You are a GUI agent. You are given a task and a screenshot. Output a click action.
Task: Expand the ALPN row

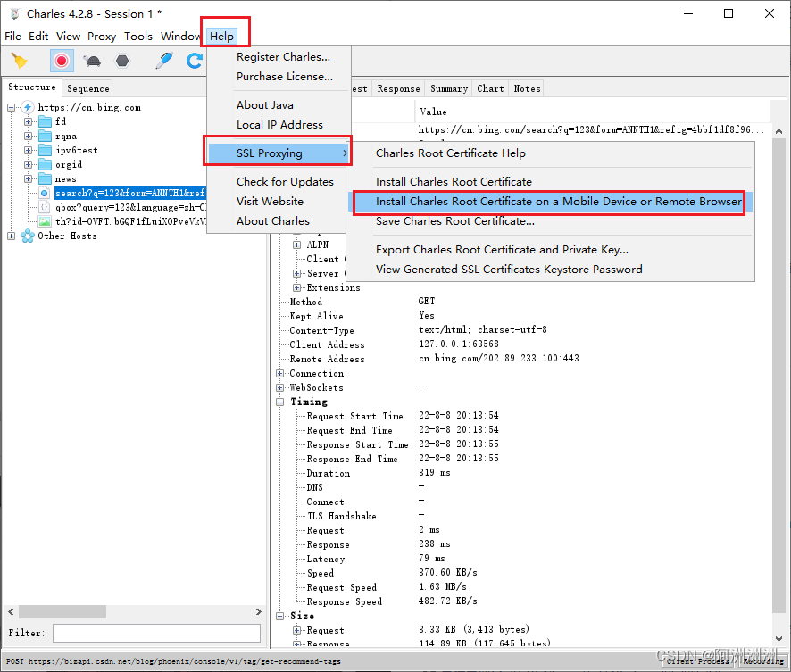coord(296,245)
